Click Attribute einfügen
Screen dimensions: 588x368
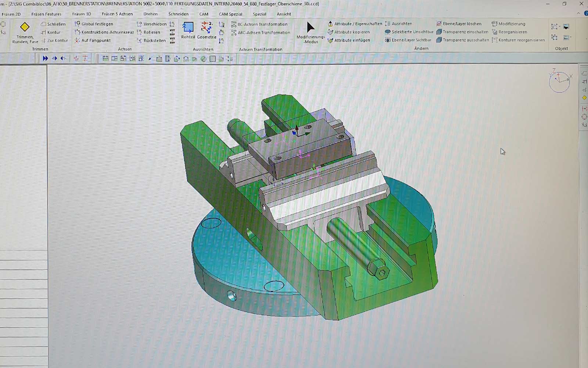click(349, 40)
